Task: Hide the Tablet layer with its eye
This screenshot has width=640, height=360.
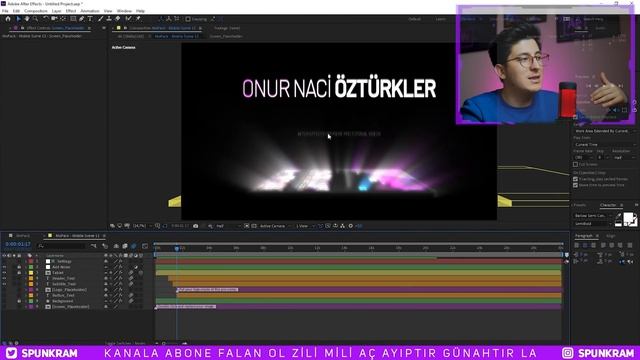Action: tap(4, 273)
